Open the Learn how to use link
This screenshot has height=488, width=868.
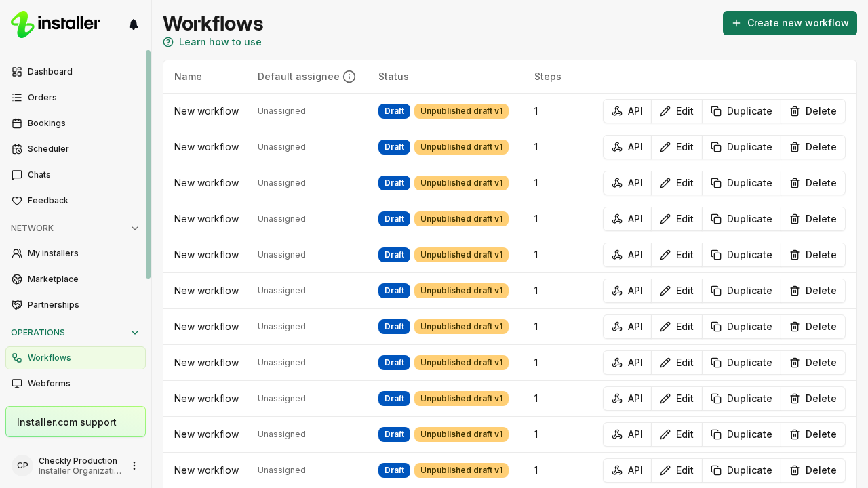(x=212, y=42)
